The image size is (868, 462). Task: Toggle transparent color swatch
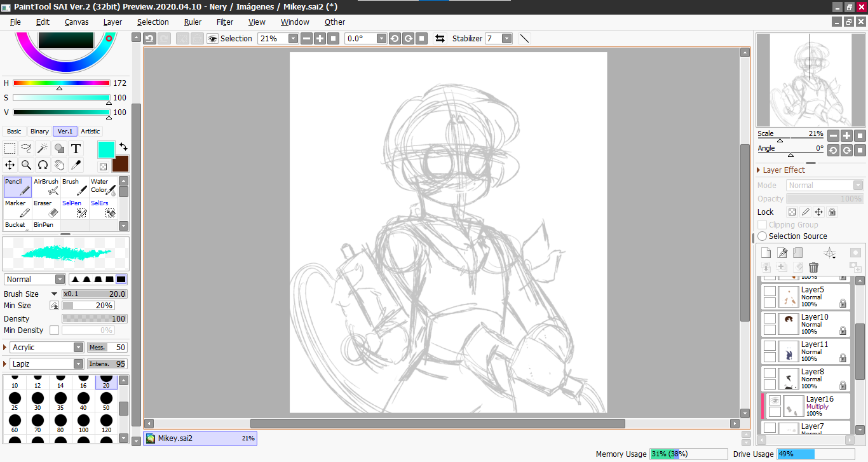click(x=104, y=167)
